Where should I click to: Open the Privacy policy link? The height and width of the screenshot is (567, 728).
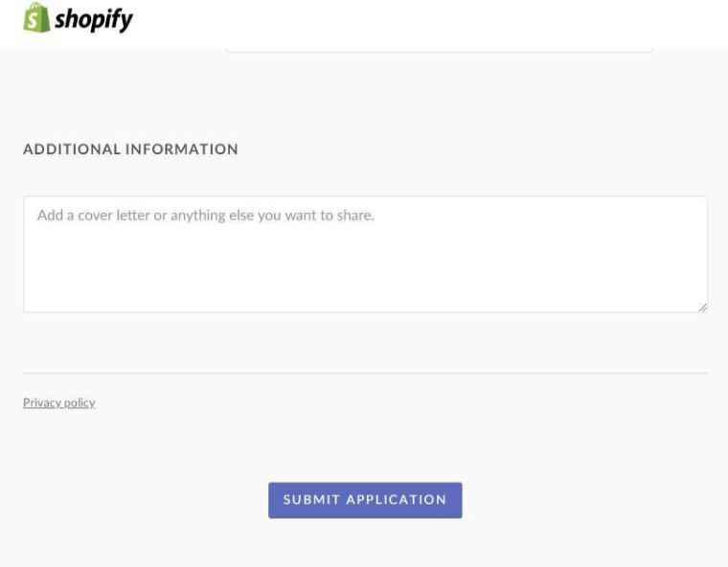pyautogui.click(x=58, y=403)
